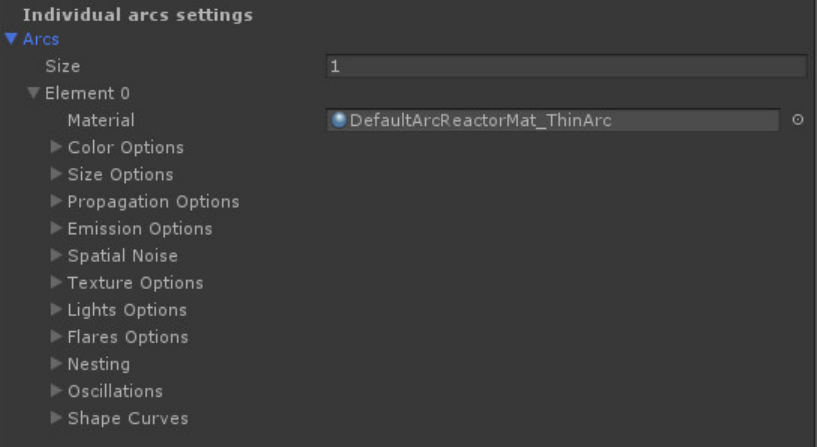This screenshot has width=817, height=447.
Task: Click the Size property label
Action: point(62,67)
